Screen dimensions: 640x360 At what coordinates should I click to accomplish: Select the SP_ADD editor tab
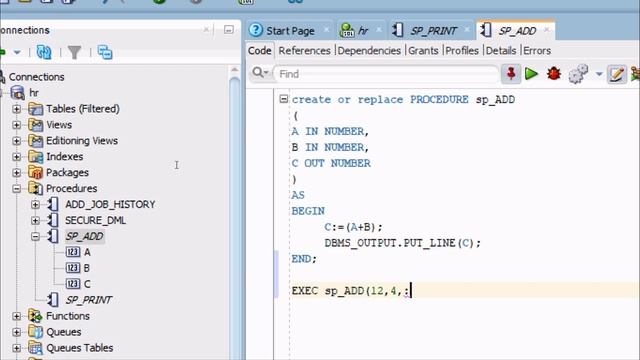[517, 31]
